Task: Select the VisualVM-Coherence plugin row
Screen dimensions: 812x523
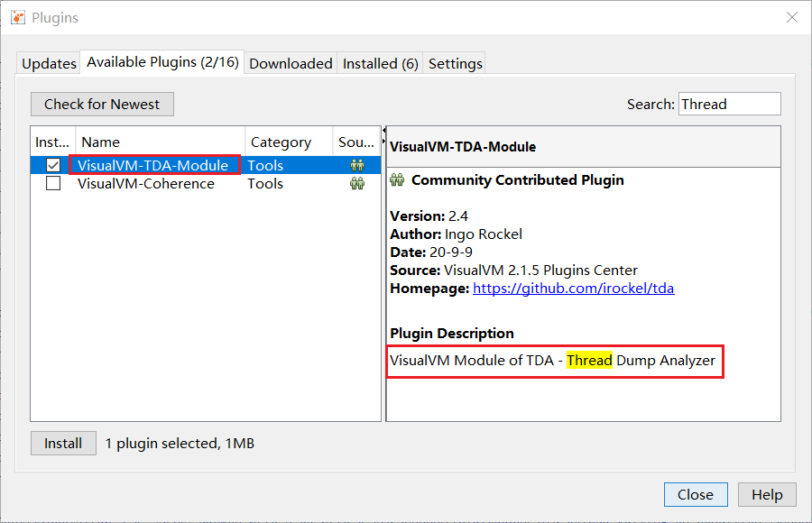Action: click(206, 183)
